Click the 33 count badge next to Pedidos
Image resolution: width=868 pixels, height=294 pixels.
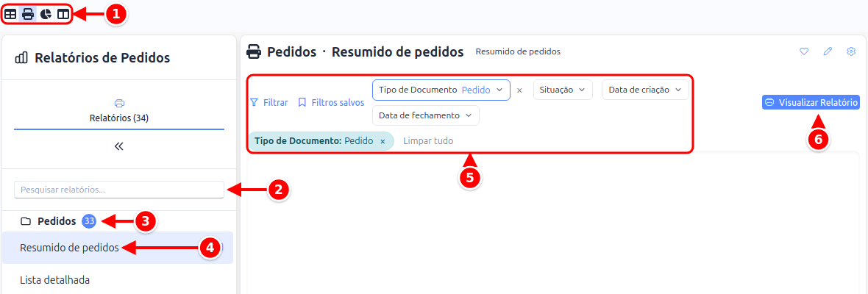point(89,222)
